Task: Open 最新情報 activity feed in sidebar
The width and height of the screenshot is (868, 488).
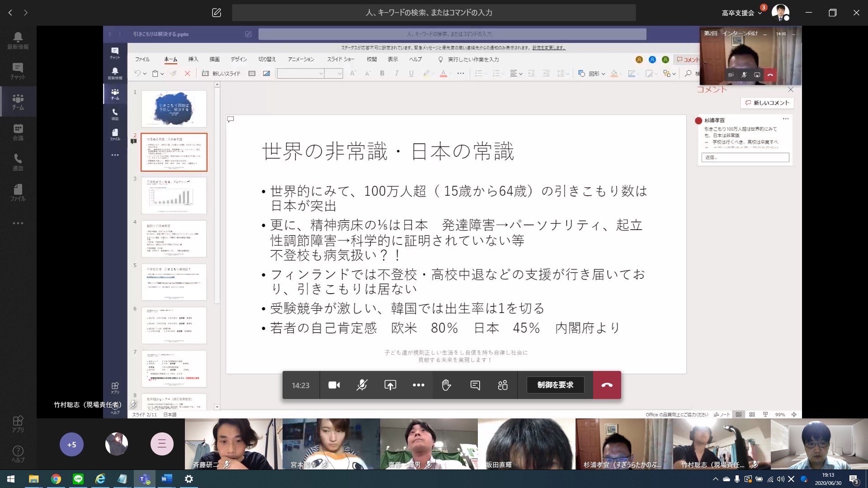Action: (x=18, y=41)
